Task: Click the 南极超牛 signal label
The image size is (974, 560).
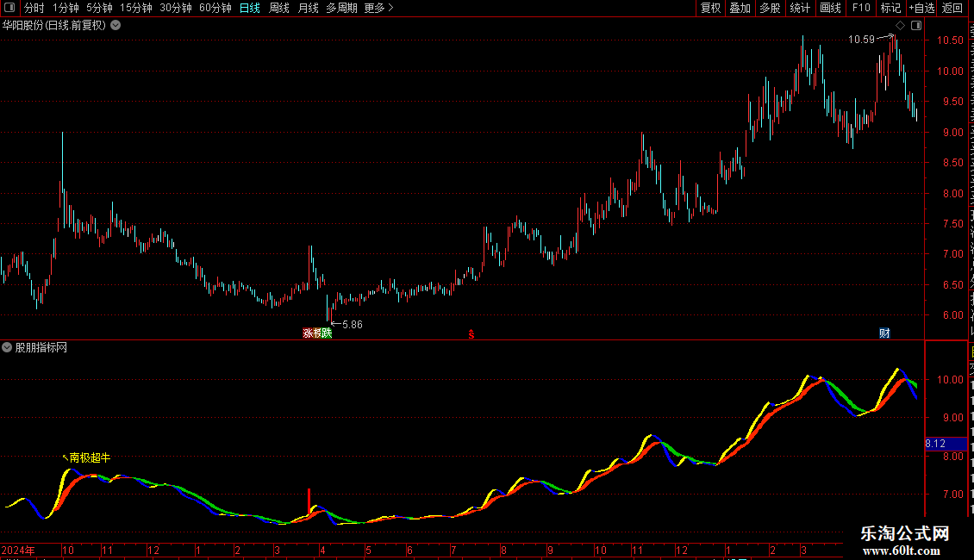Action: coord(90,457)
